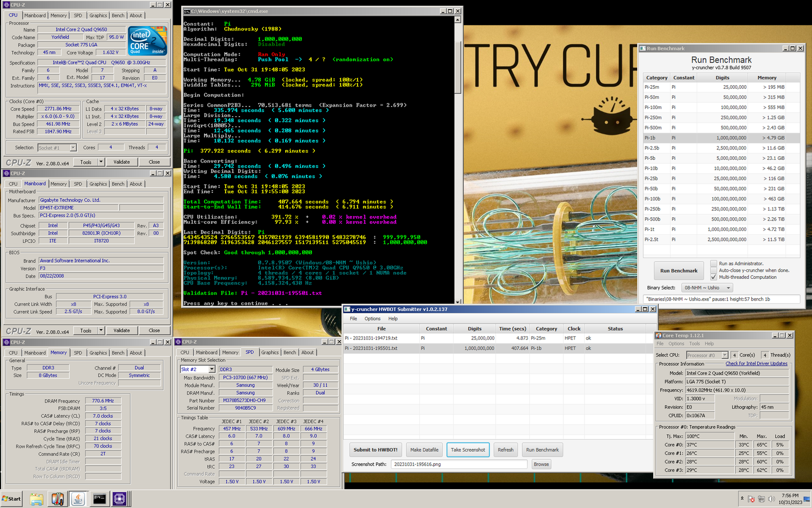Click the benchmark command line text field
The height and width of the screenshot is (508, 812).
click(721, 299)
